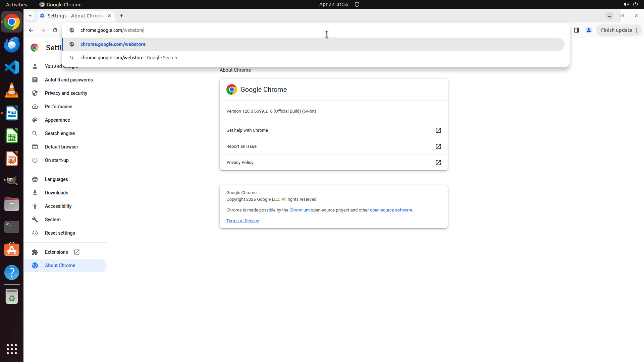Viewport: 644px width, 362px height.
Task: Open Privacy and security settings
Action: 66,93
